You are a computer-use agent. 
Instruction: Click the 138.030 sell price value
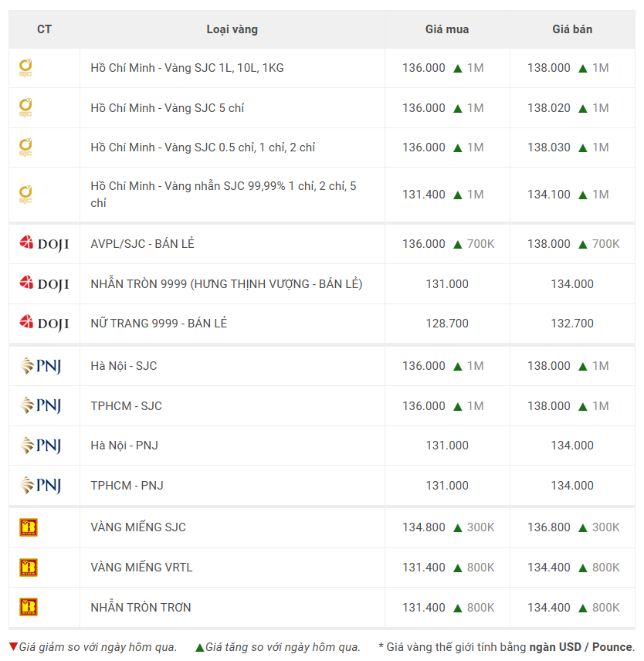coord(549,147)
